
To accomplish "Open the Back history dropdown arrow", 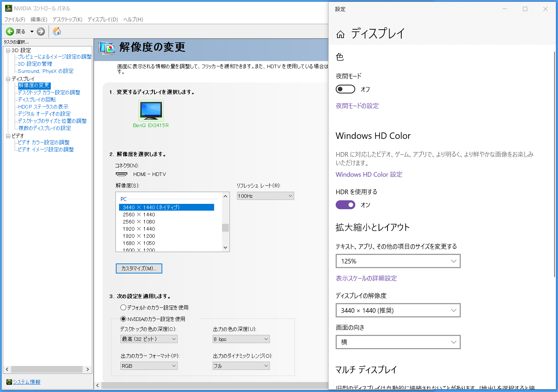I will point(32,31).
